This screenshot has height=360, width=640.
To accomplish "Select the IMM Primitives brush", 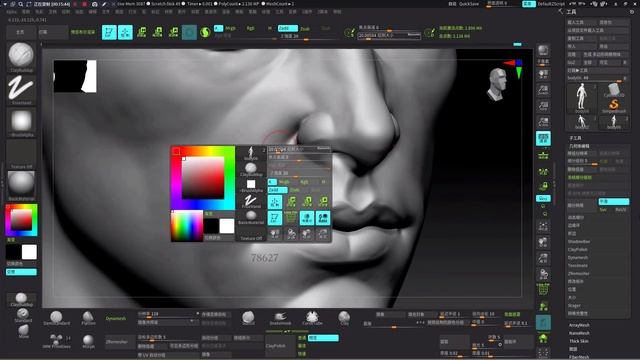I will coord(56,341).
